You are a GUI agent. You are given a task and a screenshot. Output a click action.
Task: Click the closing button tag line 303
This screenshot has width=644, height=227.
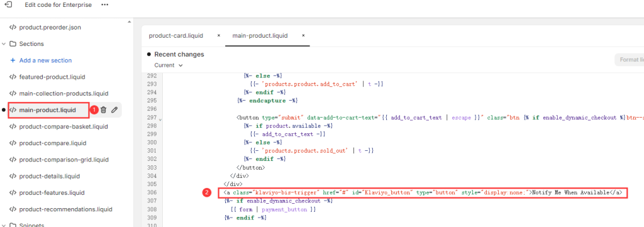pos(250,167)
